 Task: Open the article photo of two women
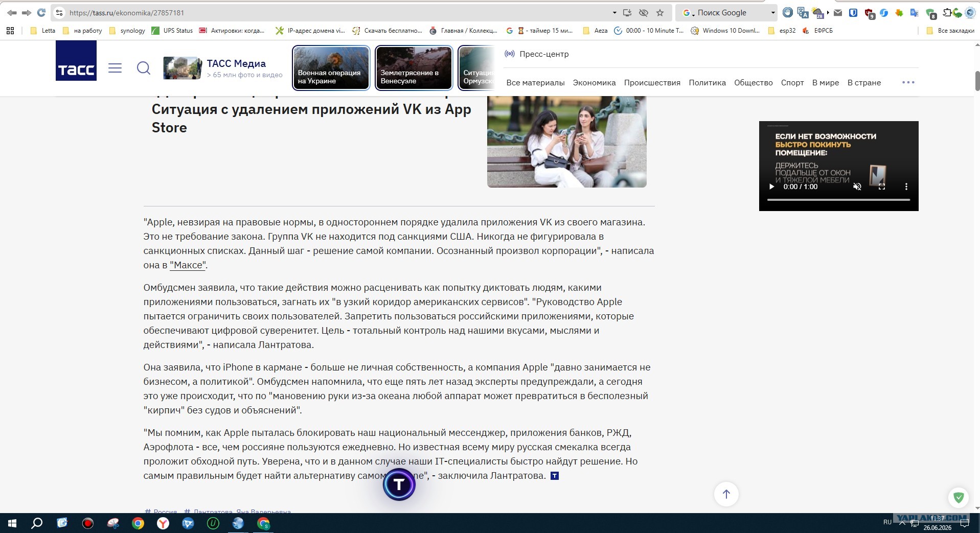(566, 142)
